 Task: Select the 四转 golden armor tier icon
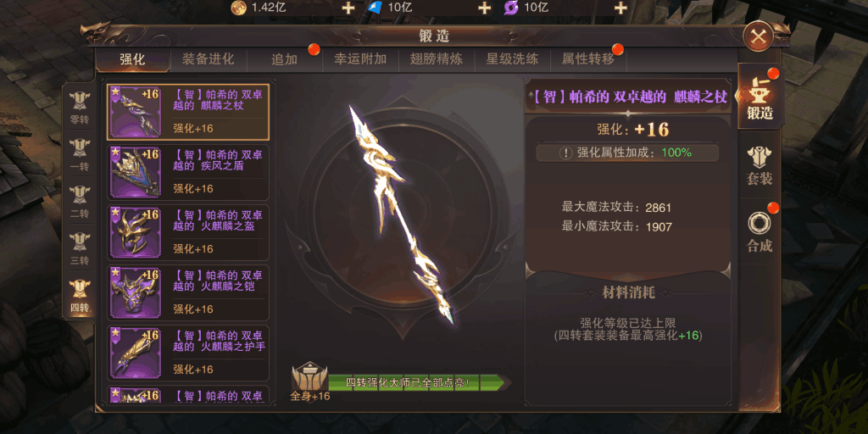point(80,295)
